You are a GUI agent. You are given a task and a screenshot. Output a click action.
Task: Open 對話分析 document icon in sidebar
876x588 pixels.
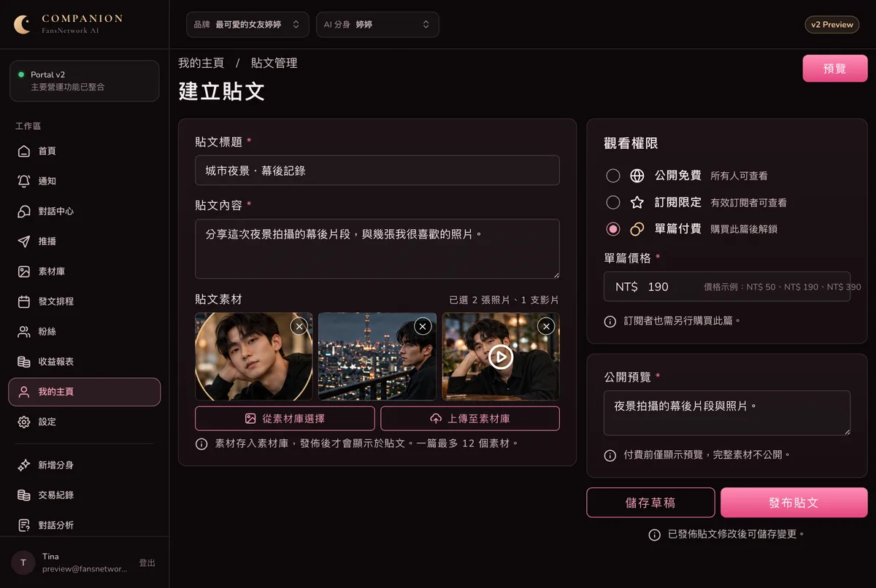[24, 525]
